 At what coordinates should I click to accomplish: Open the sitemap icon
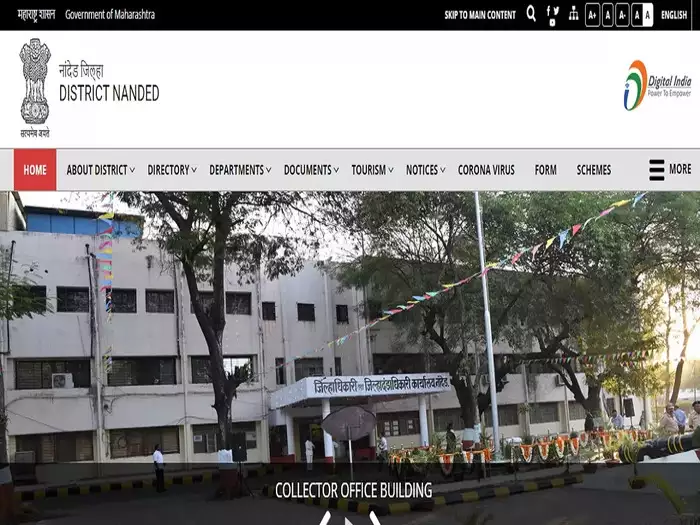pos(574,14)
